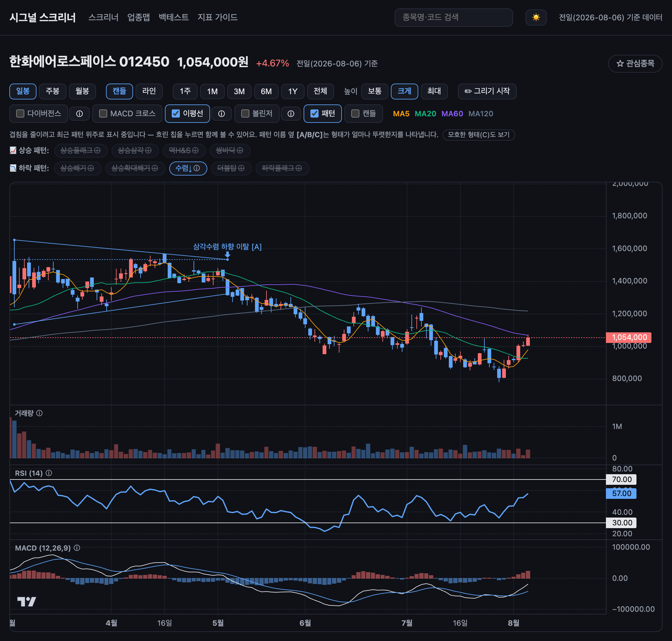Switch to the 주봉 weekly chart
The height and width of the screenshot is (641, 672).
(x=53, y=91)
